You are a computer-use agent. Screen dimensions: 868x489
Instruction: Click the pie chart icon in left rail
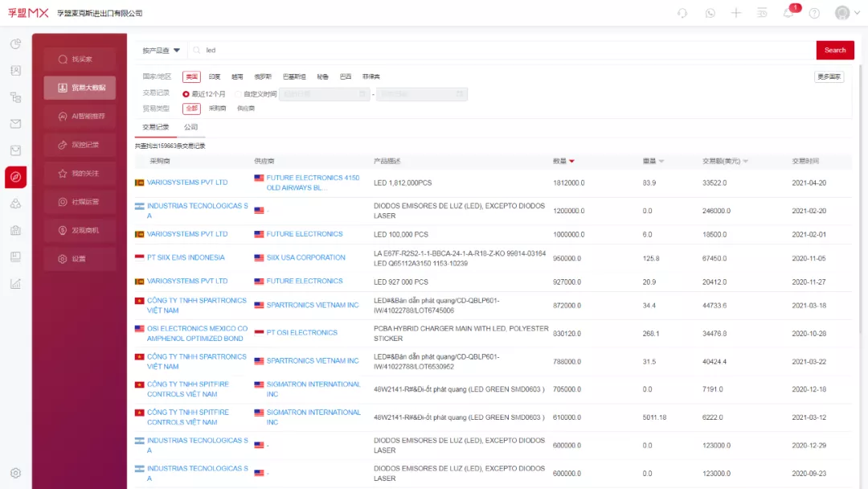tap(15, 44)
